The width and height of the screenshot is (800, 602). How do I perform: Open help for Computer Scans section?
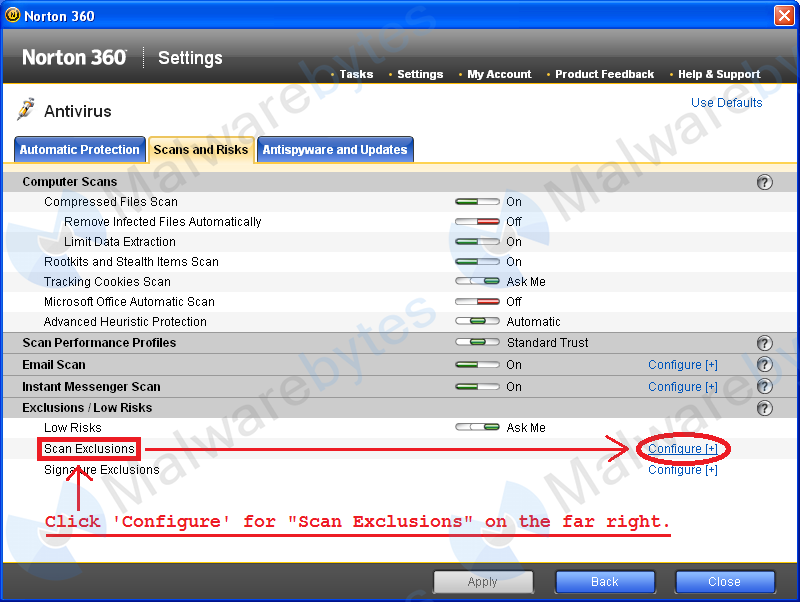click(764, 182)
